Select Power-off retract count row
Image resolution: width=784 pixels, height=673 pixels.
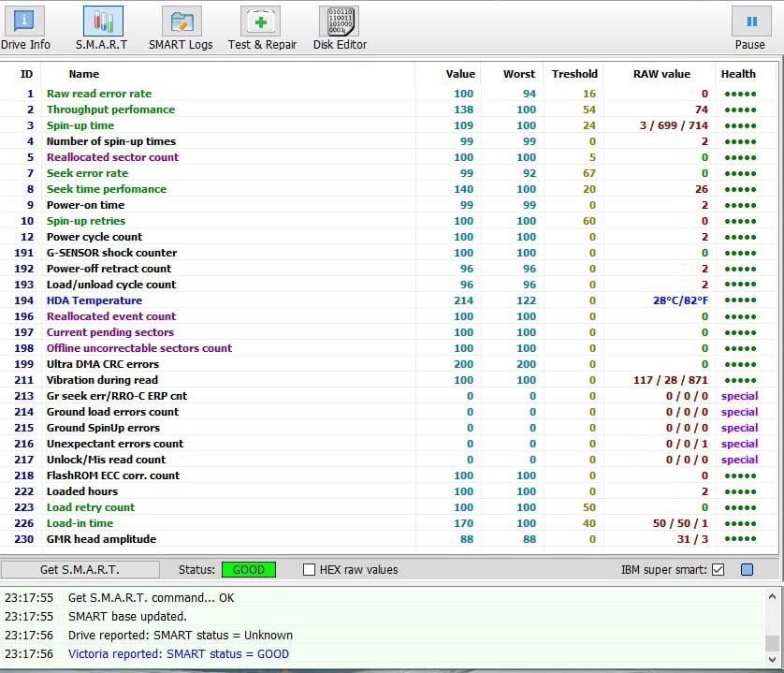pyautogui.click(x=390, y=269)
